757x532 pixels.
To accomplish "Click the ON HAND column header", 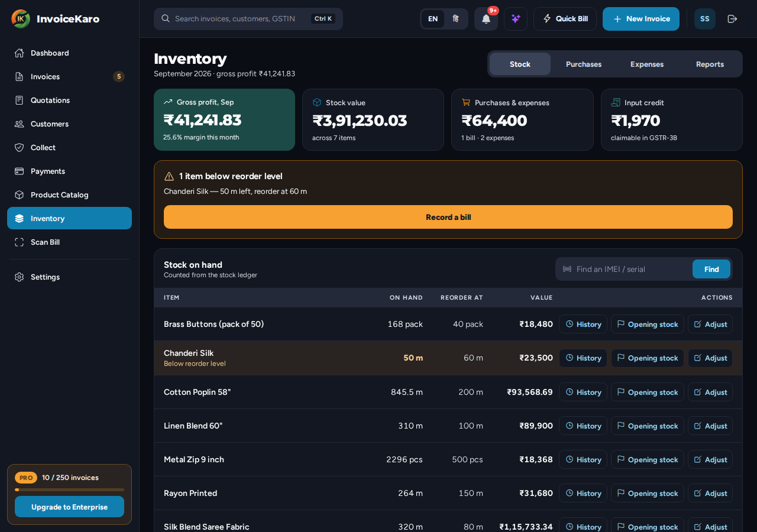I will point(406,297).
